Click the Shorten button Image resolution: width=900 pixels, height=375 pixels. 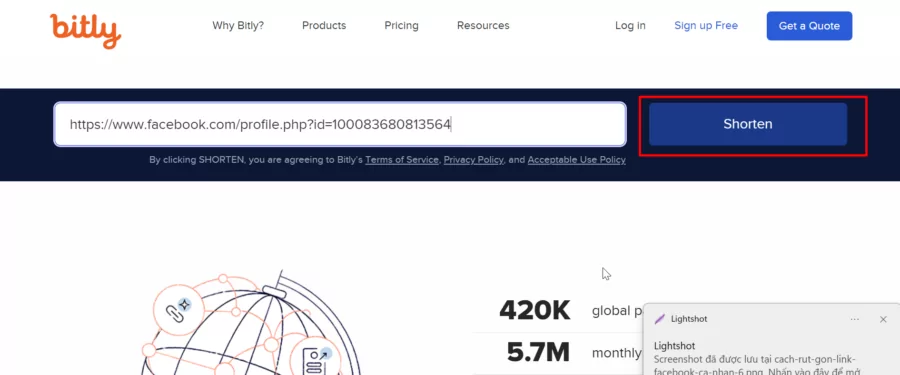tap(748, 124)
